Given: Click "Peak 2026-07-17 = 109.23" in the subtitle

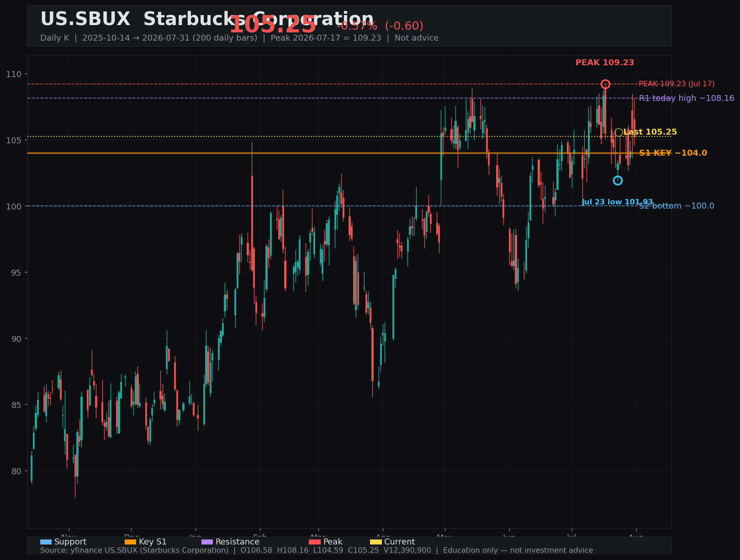Looking at the screenshot, I should pos(326,38).
